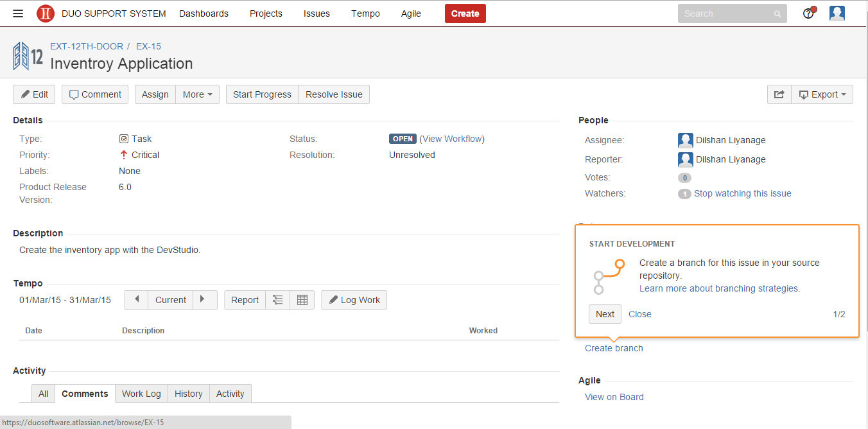Click the Assignee name Dilshan Liyanage
The image size is (868, 429).
(731, 140)
